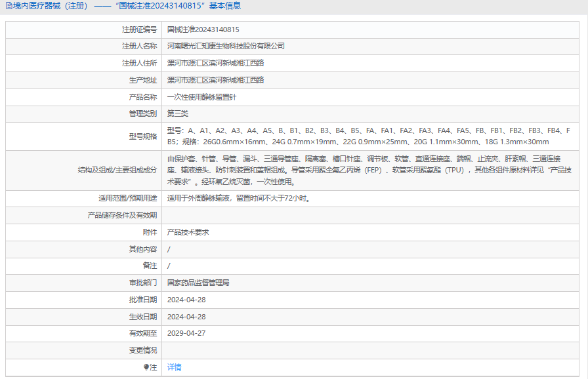Open the 详情 link in the 注 row
This screenshot has height=379, width=588.
point(175,367)
